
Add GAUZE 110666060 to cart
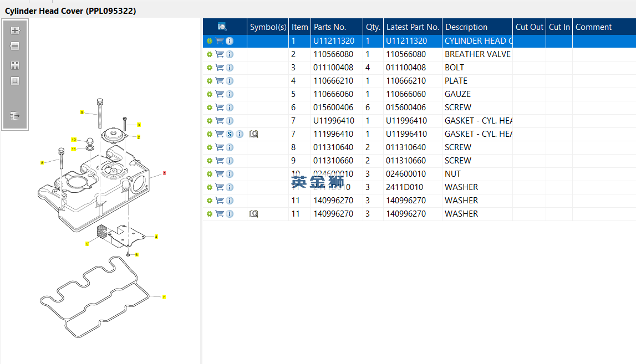click(220, 94)
